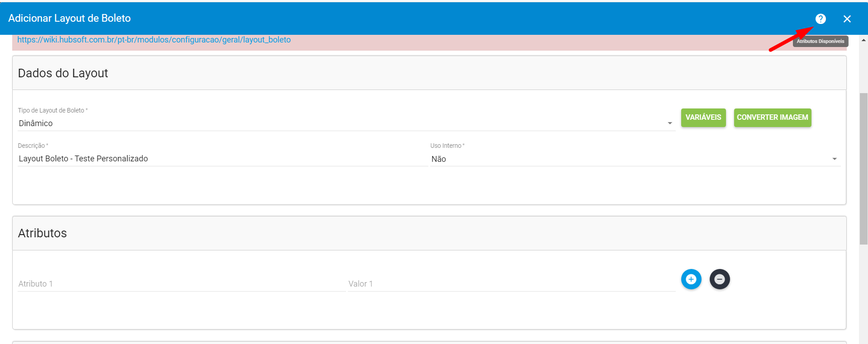Open the help question mark icon
868x344 pixels.
pyautogui.click(x=821, y=19)
